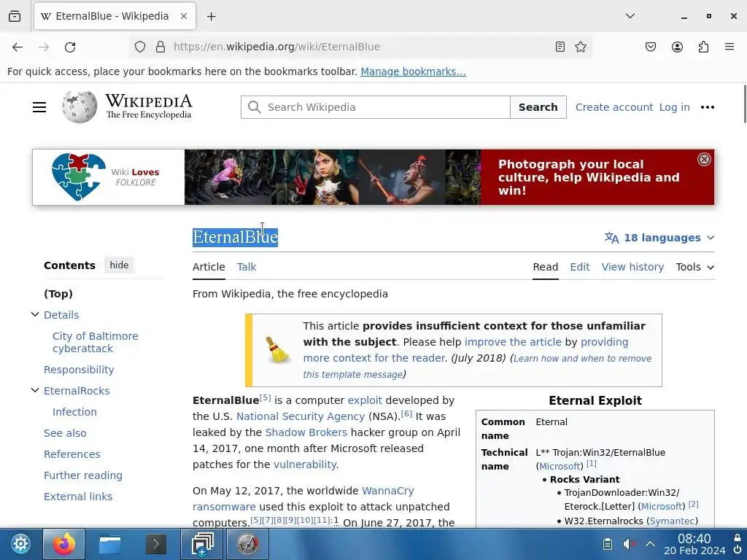This screenshot has height=560, width=747.
Task: Hide the Contents sidebar
Action: coord(119,265)
